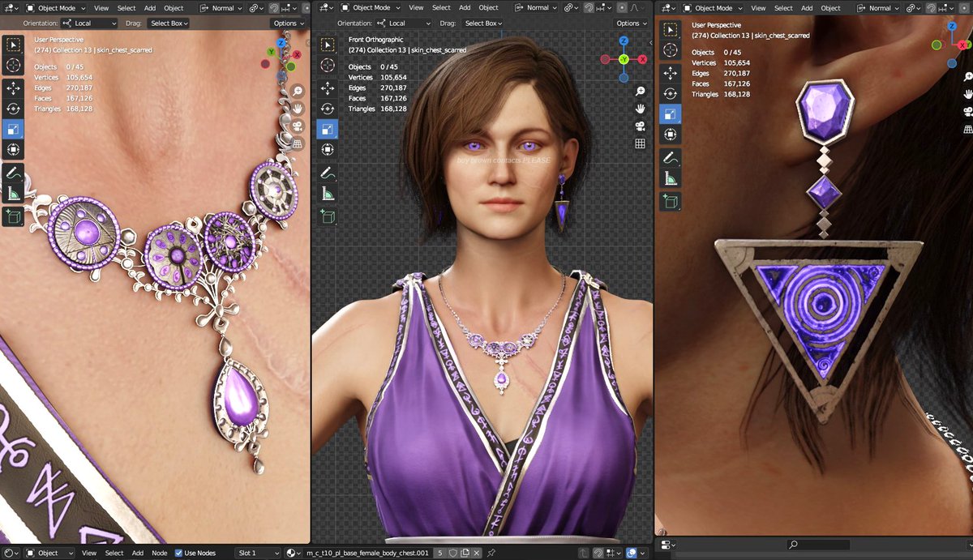
Task: Select the Rotate tool in middle viewport
Action: pos(327,108)
